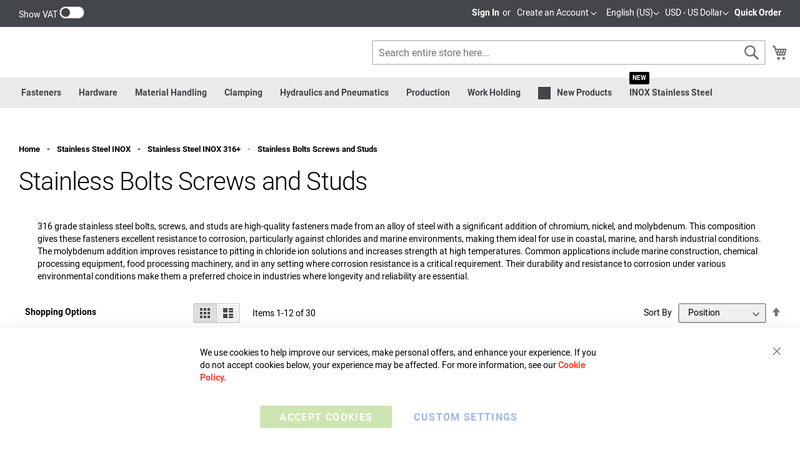Follow the Sign In link
The height and width of the screenshot is (450, 800).
pyautogui.click(x=485, y=13)
